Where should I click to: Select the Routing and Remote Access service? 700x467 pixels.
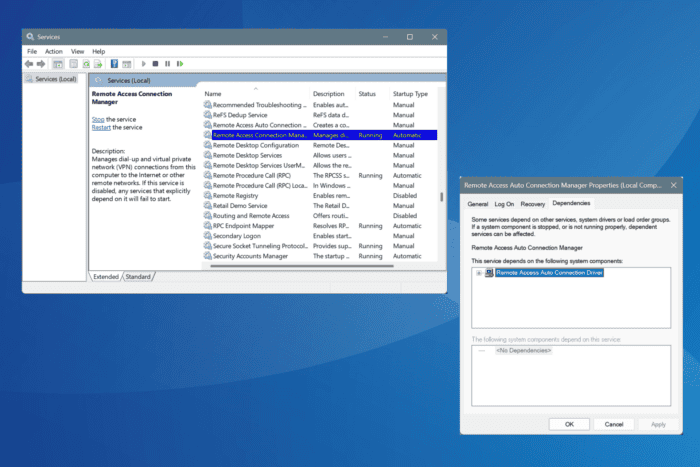tap(320, 216)
